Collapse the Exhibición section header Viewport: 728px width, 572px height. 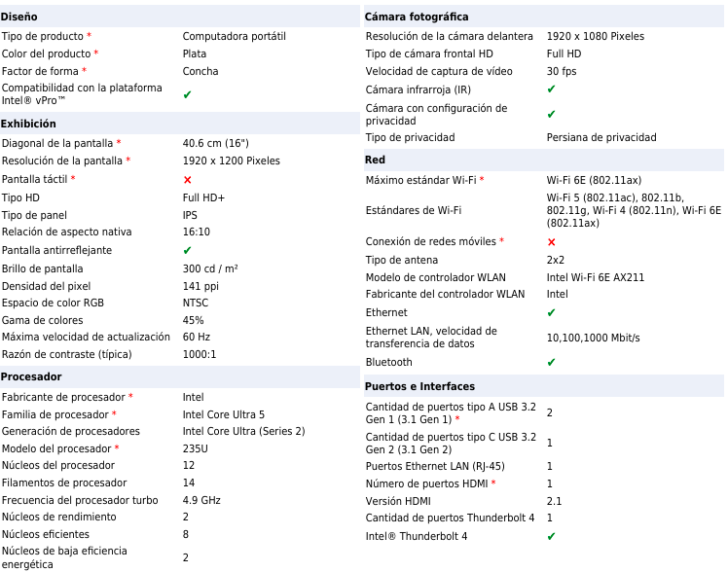(28, 125)
